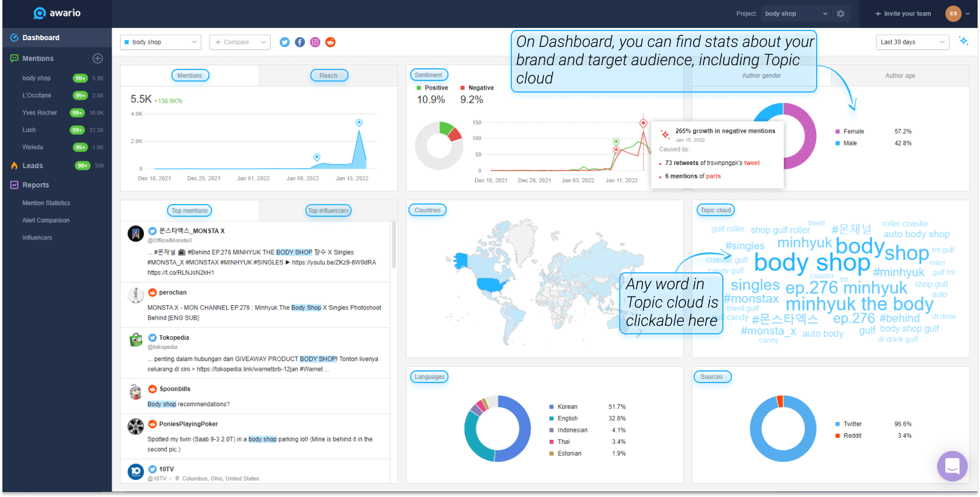This screenshot has width=980, height=497.
Task: Click the Sources widget label
Action: [712, 376]
